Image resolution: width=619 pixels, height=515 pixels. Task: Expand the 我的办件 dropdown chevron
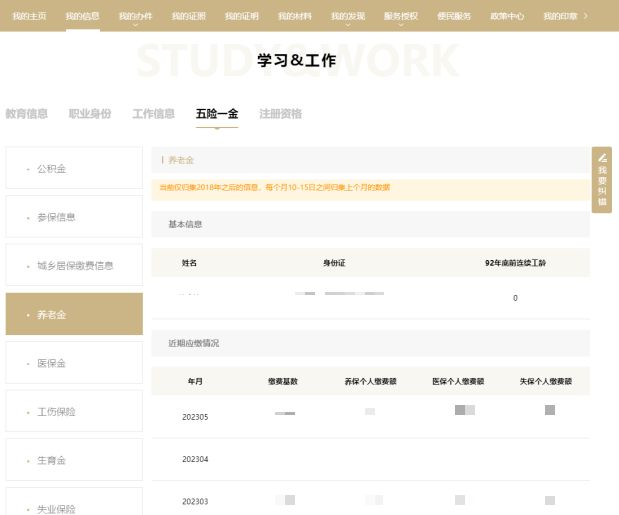click(135, 25)
